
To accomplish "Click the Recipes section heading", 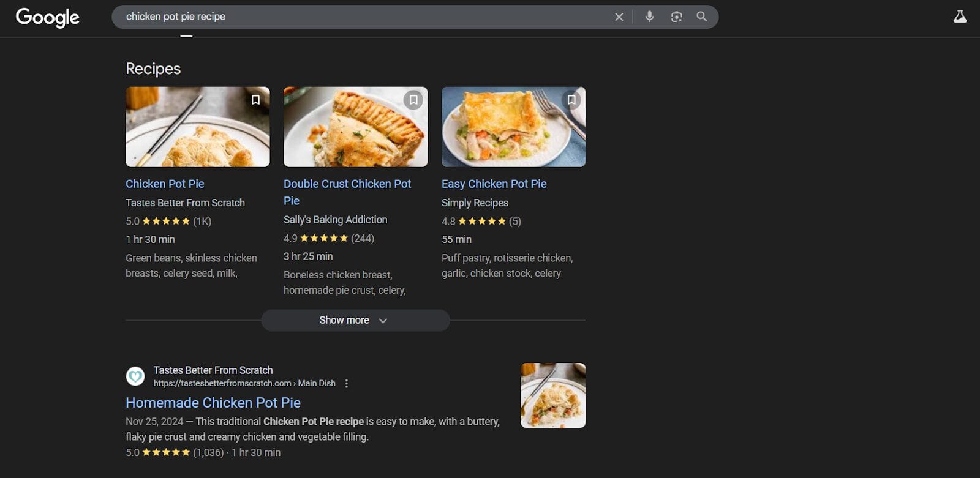I will (x=153, y=69).
